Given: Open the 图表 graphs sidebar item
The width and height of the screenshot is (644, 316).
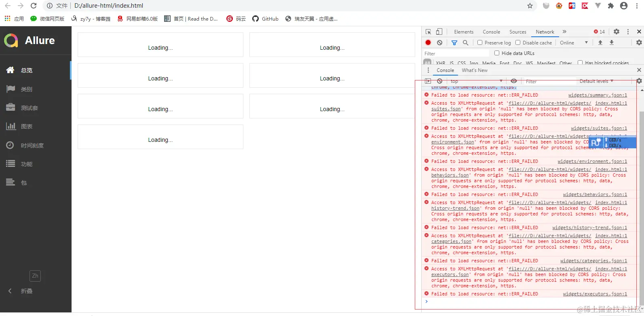Looking at the screenshot, I should coord(36,126).
